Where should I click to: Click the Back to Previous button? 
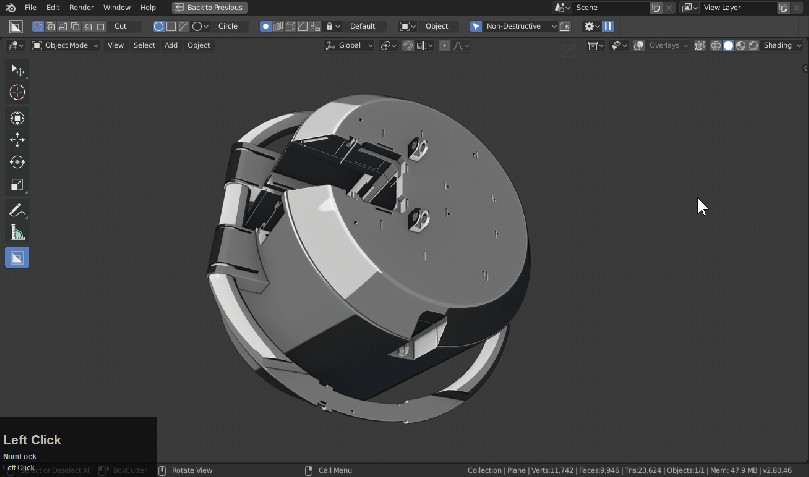point(209,7)
